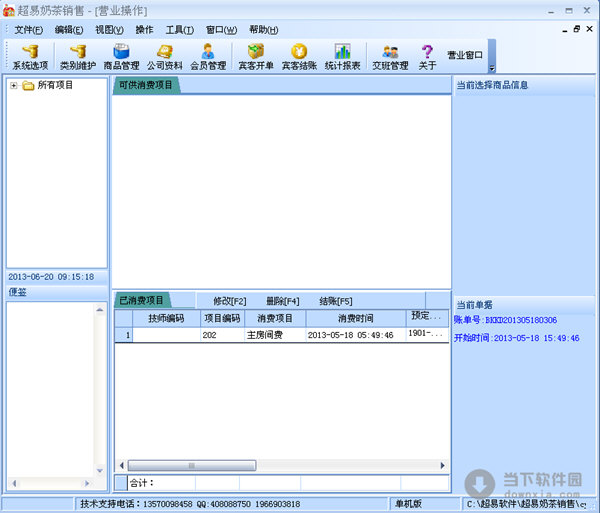
Task: Open 会员管理 member management
Action: click(208, 57)
